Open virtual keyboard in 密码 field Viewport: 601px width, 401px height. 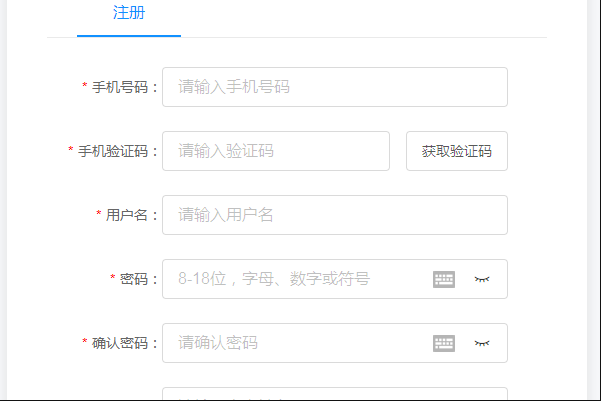click(x=444, y=279)
